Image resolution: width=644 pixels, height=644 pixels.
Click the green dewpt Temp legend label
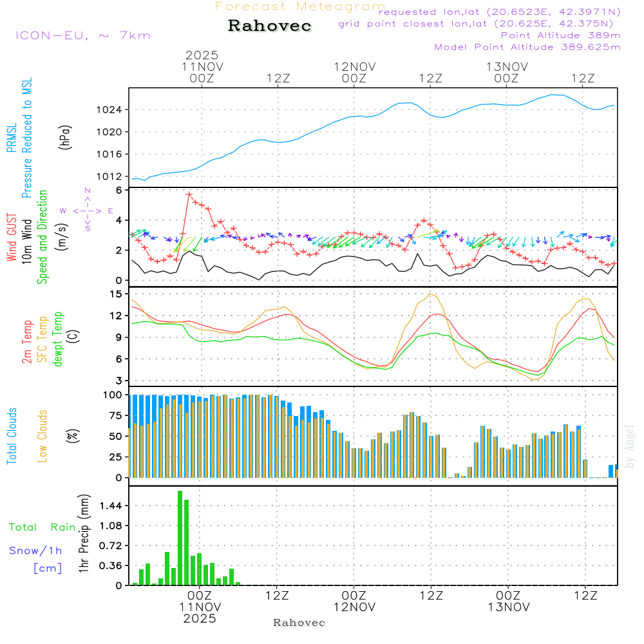[x=59, y=339]
